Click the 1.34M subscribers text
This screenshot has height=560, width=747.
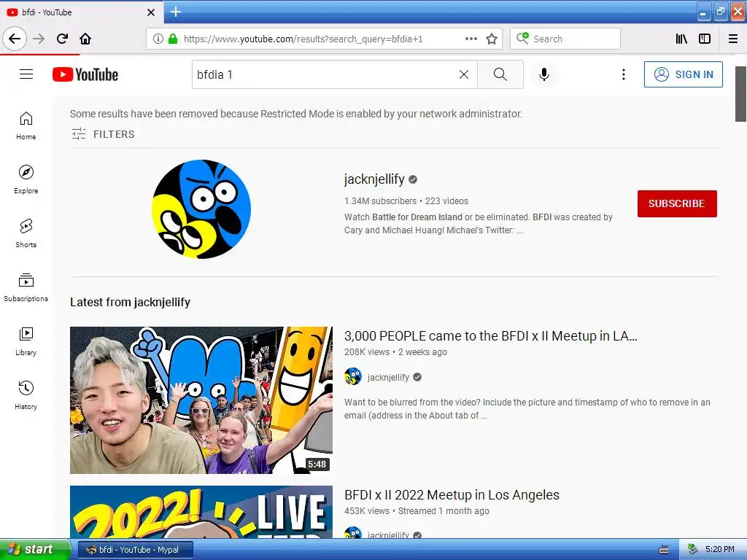pos(380,201)
